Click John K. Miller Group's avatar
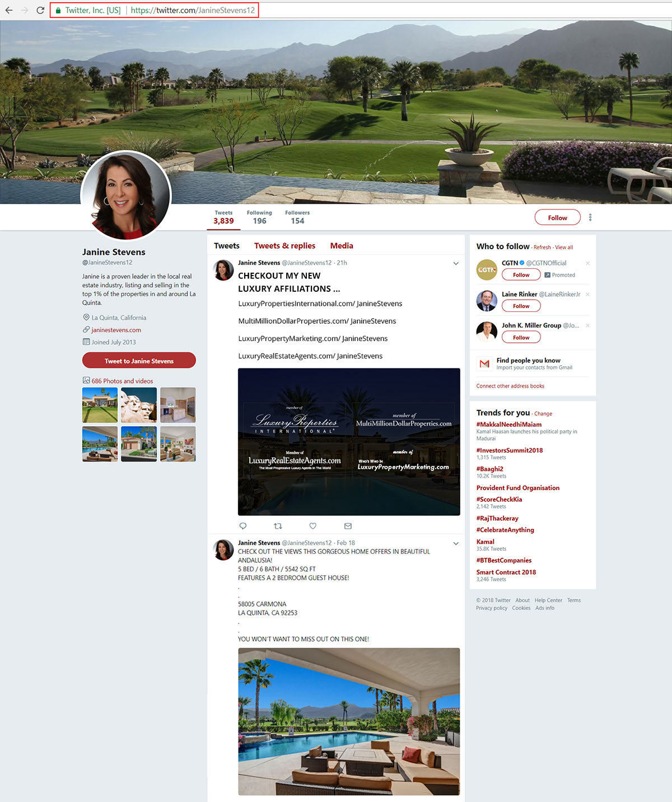The image size is (672, 802). [x=487, y=332]
